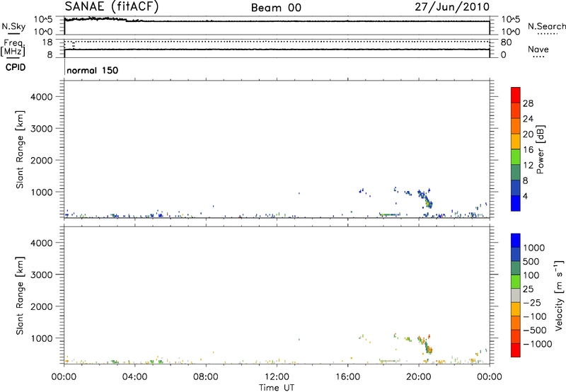Screen dimensions: 566x392
Task: Pick the red top segment of the Power colorbar
Action: coord(516,95)
